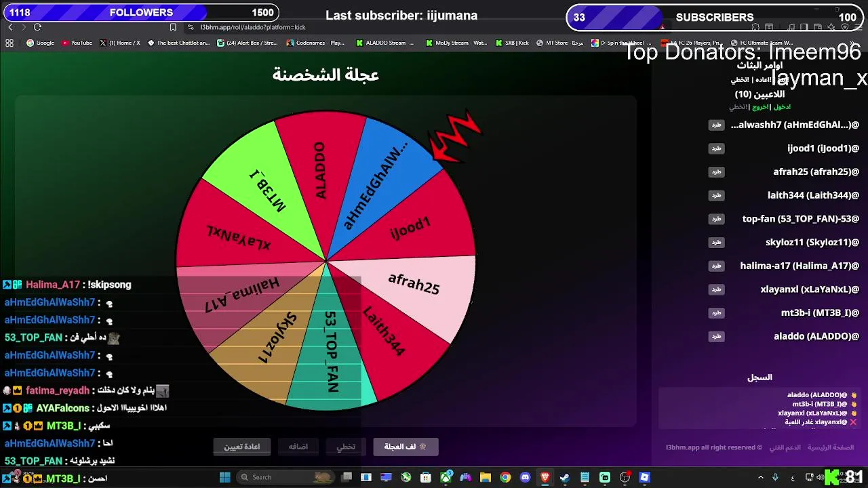Bookmark this page using the bookmark icon

(173, 27)
